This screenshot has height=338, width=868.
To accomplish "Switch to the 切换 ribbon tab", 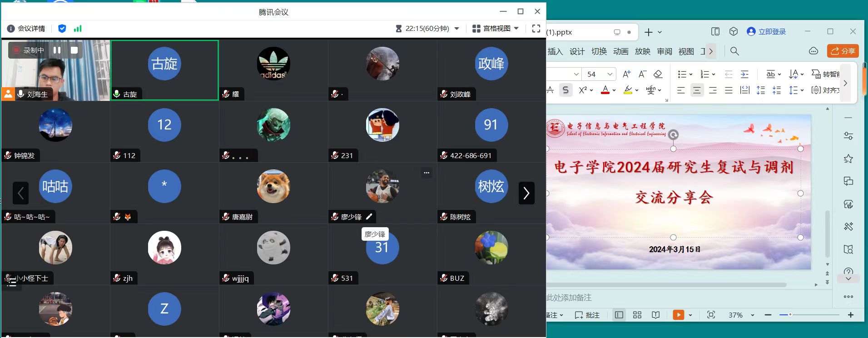I will coord(599,51).
